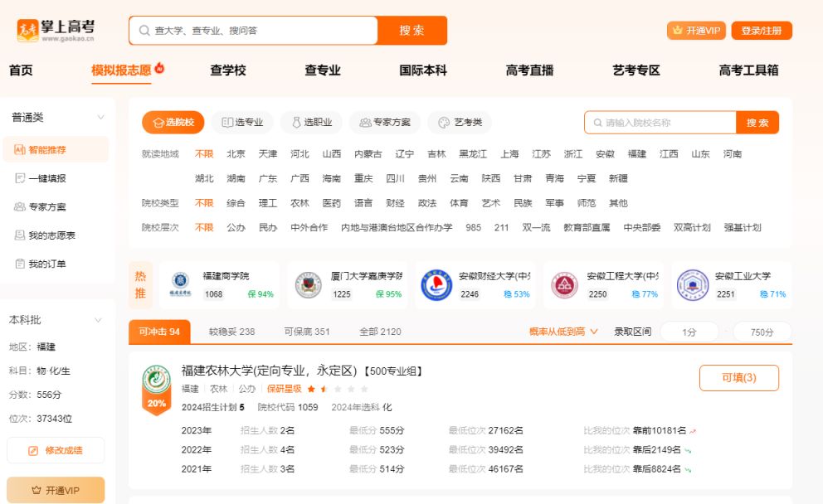The height and width of the screenshot is (504, 823).
Task: Click the crown icon on the top 开通VIP button
Action: (x=678, y=31)
